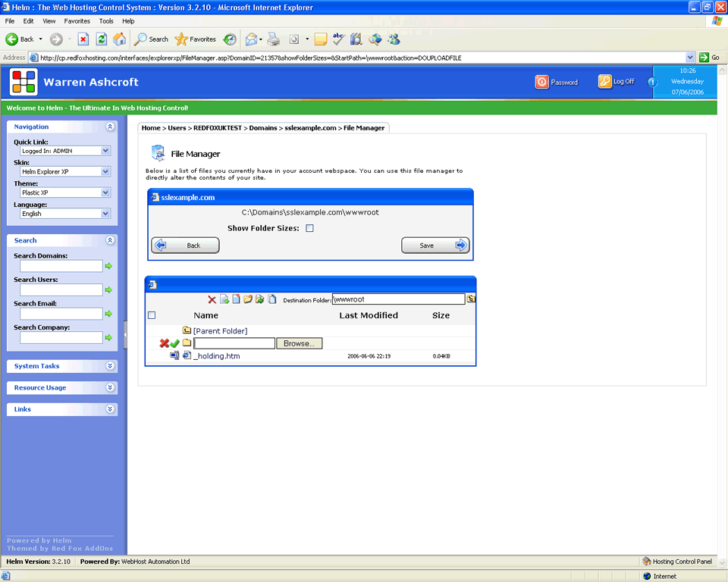Open the Language dropdown
This screenshot has height=582, width=728.
click(65, 214)
